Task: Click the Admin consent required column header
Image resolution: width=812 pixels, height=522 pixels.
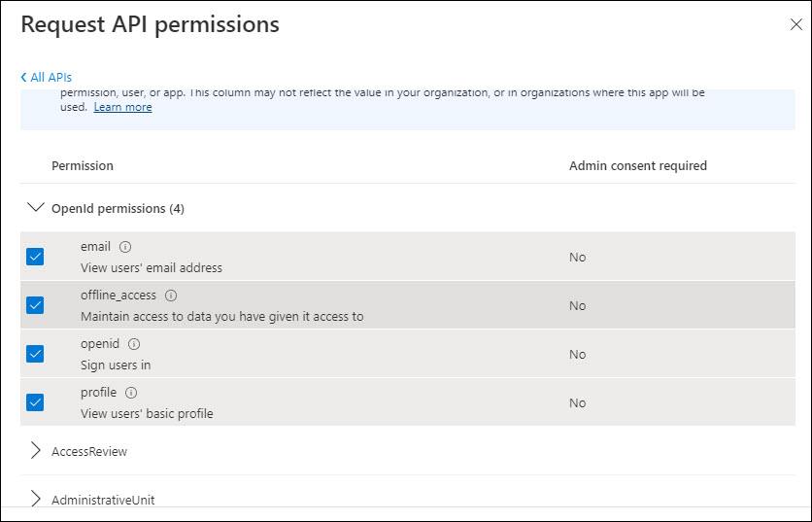Action: pyautogui.click(x=637, y=166)
